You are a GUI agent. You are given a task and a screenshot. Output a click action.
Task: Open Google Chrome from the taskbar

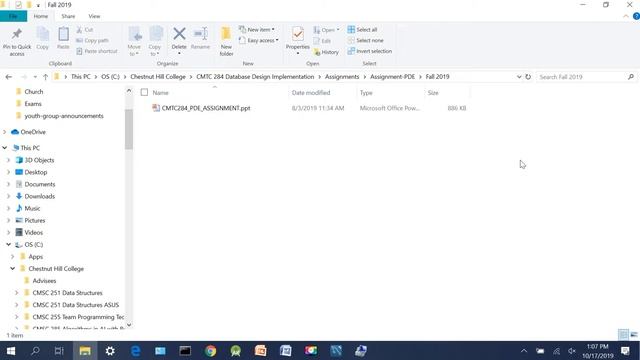[211, 351]
